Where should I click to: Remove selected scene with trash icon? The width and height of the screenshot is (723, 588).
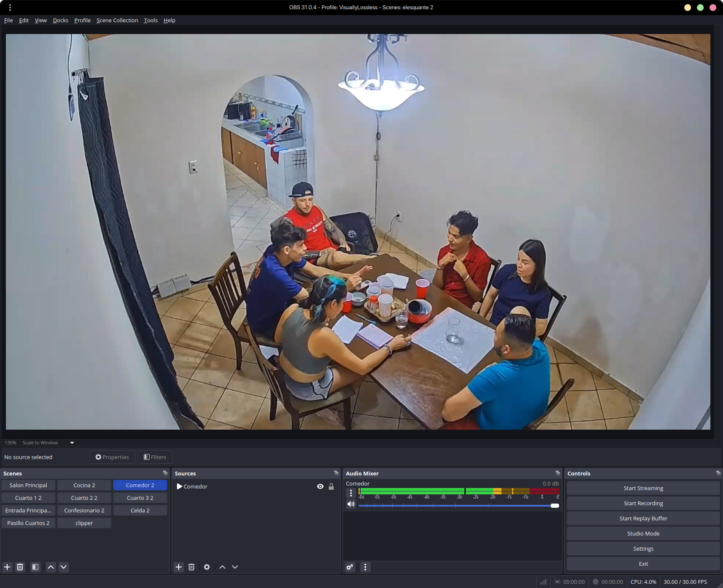[x=20, y=567]
